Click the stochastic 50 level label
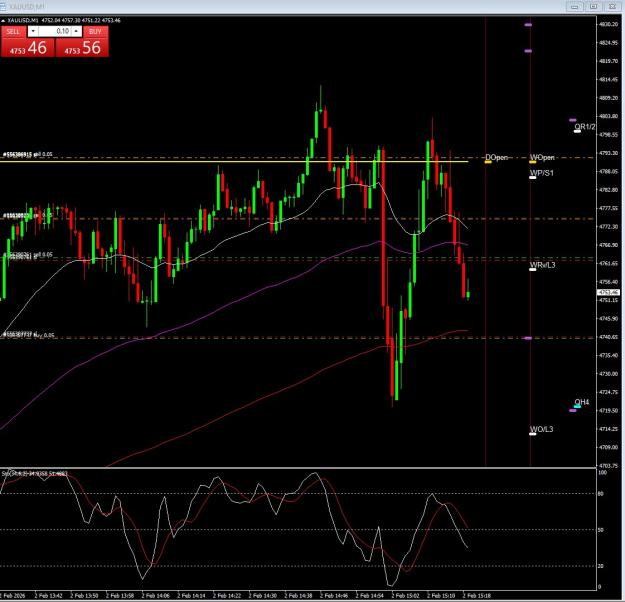Screen dimensions: 625x602 pyautogui.click(x=601, y=530)
